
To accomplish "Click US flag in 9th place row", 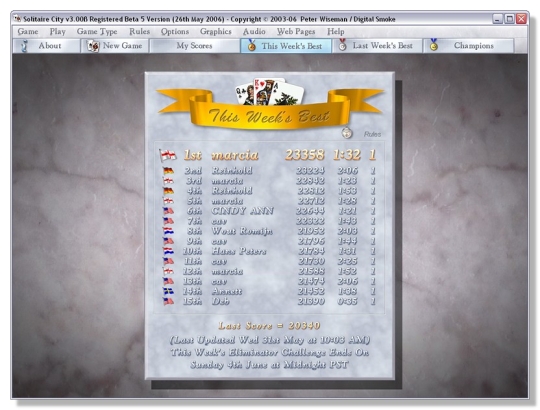I will (168, 241).
